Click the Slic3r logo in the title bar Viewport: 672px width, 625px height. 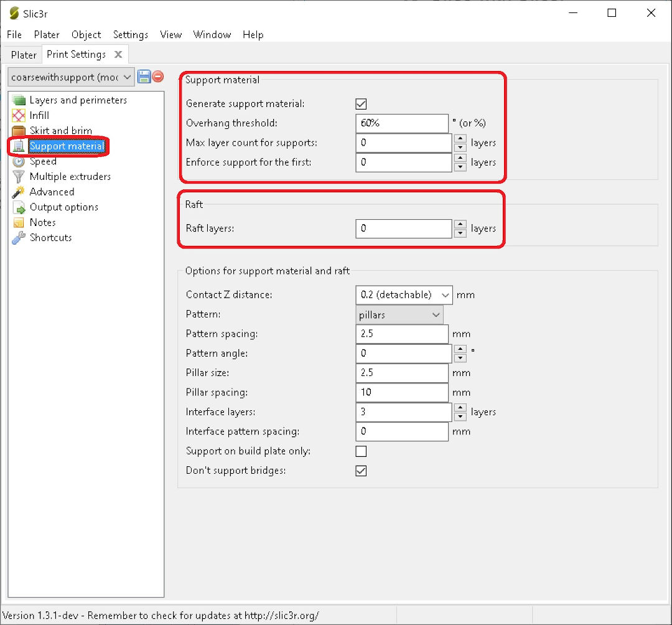pos(14,13)
